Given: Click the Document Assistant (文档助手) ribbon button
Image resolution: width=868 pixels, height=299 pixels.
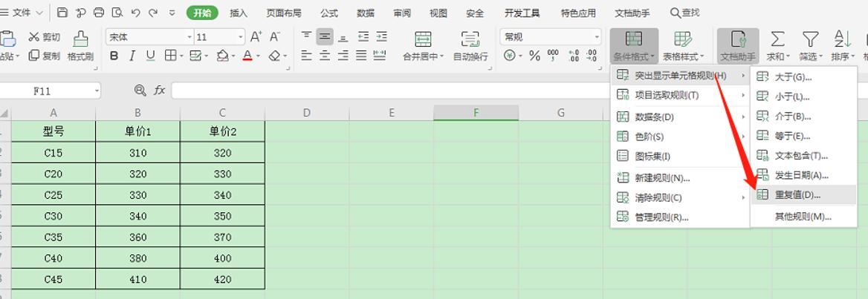Looking at the screenshot, I should coord(738,45).
